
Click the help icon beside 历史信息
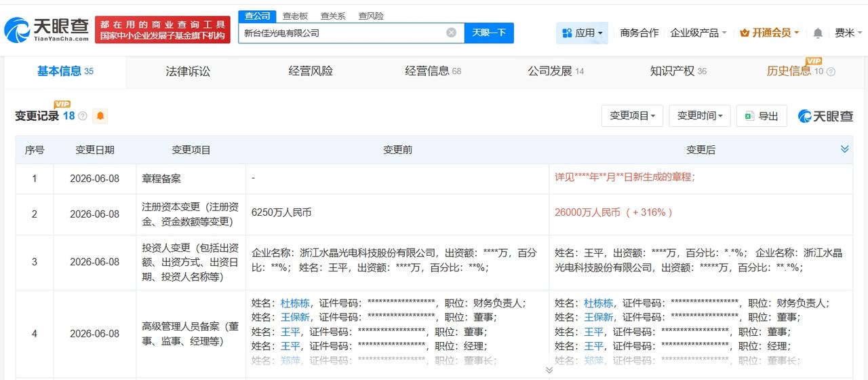point(831,71)
